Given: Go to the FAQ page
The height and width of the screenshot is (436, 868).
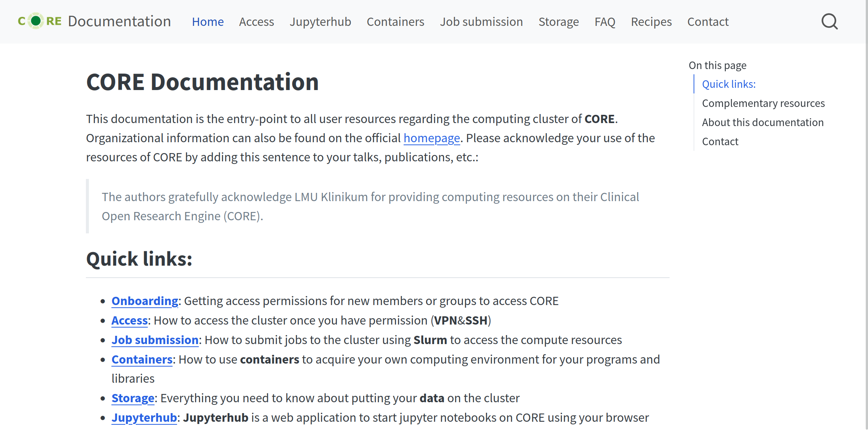Looking at the screenshot, I should click(605, 22).
